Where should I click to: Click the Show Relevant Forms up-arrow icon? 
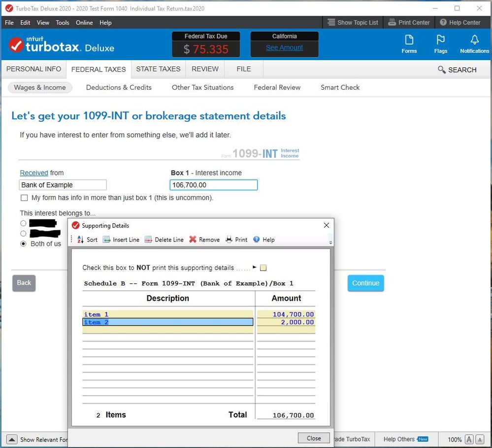click(12, 439)
